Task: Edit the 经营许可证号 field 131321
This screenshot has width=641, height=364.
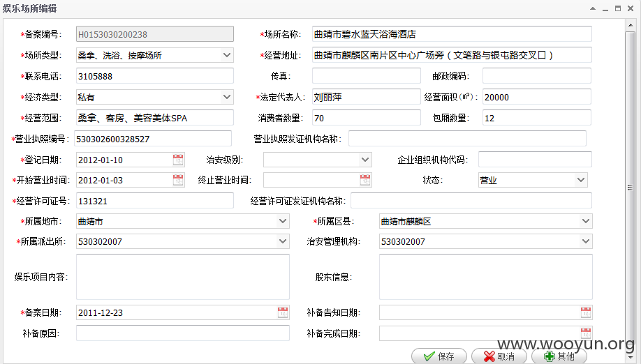Action: point(155,201)
